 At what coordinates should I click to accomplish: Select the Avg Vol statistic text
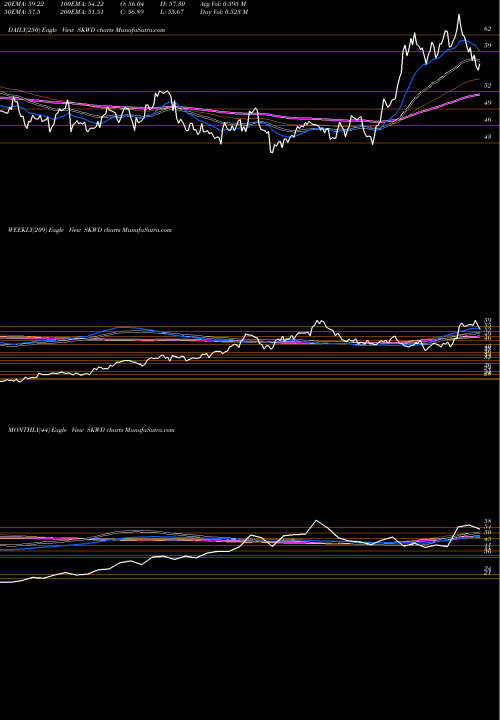[x=223, y=4]
